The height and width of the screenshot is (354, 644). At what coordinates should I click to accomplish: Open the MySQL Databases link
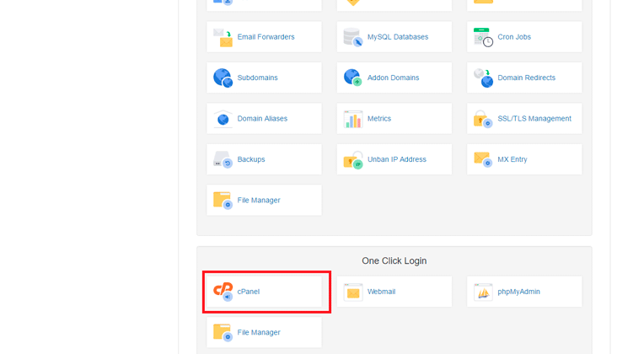click(398, 37)
